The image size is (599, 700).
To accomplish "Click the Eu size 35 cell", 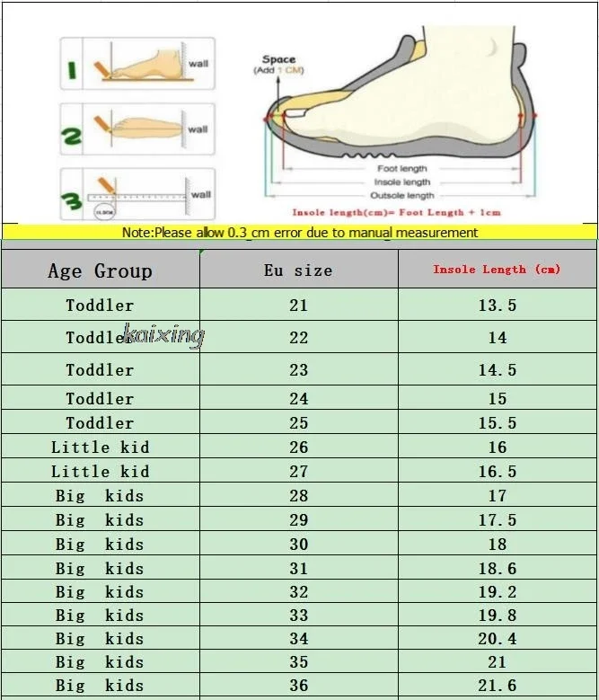I will 299,661.
